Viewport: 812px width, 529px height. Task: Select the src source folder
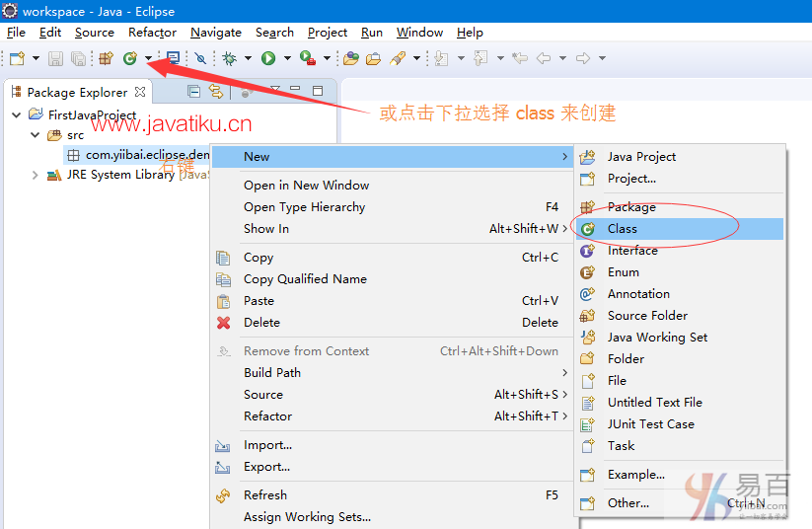(x=66, y=135)
